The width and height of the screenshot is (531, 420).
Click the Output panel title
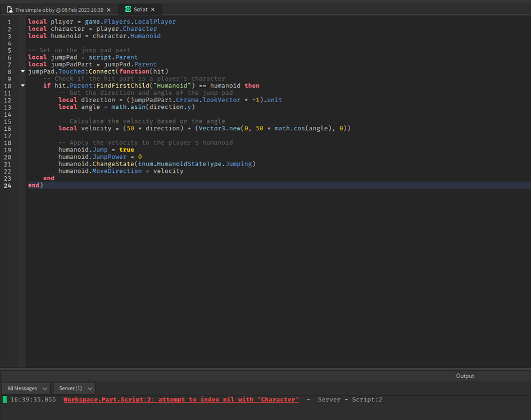click(x=465, y=376)
